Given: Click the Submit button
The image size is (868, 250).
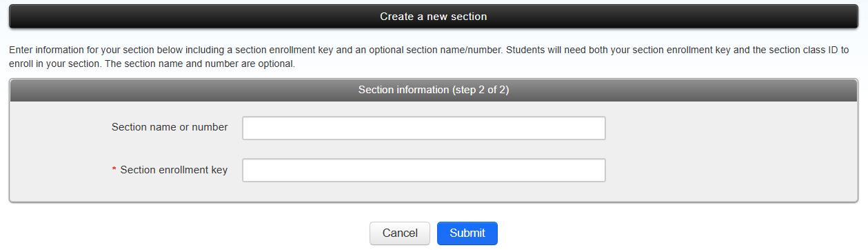Looking at the screenshot, I should (467, 233).
